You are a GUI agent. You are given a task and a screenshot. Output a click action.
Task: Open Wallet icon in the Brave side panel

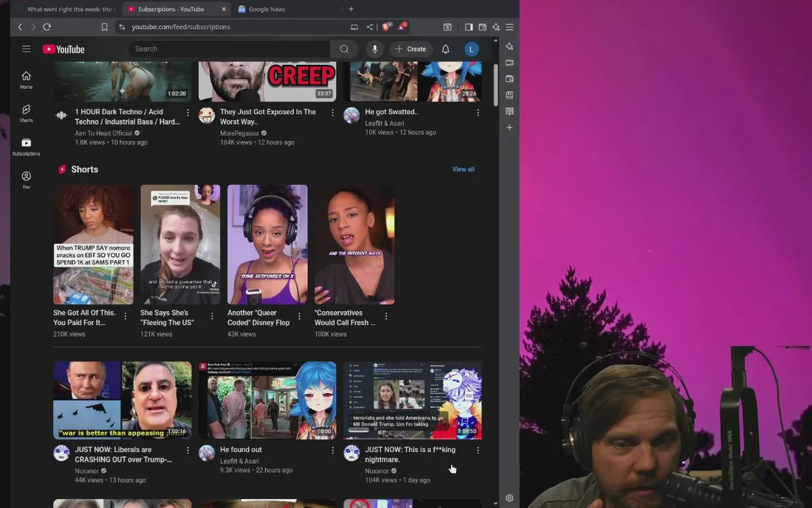tap(510, 79)
